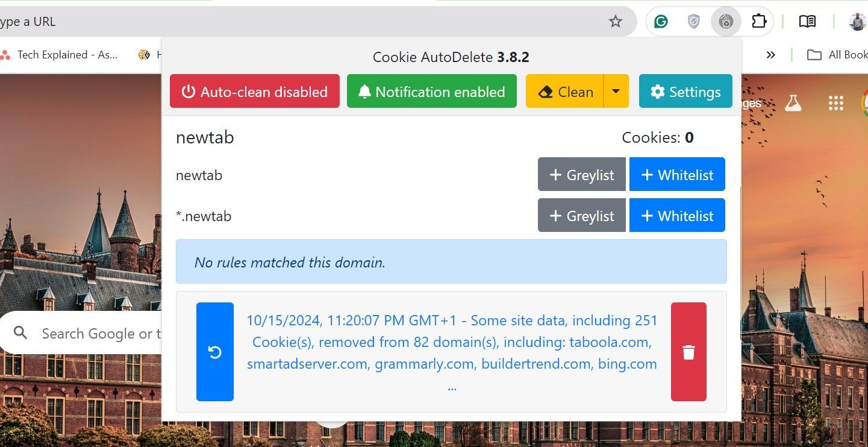Open Cookie AutoDelete Settings
Viewport: 868px width, 447px height.
[685, 92]
